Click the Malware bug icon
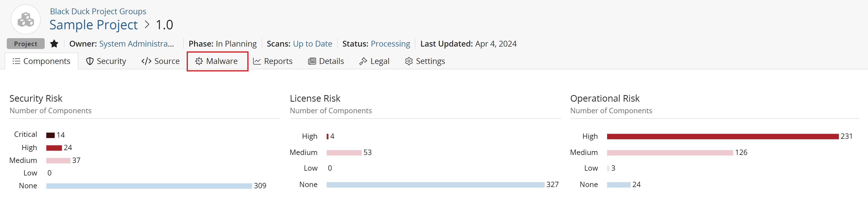The image size is (868, 209). coord(199,61)
